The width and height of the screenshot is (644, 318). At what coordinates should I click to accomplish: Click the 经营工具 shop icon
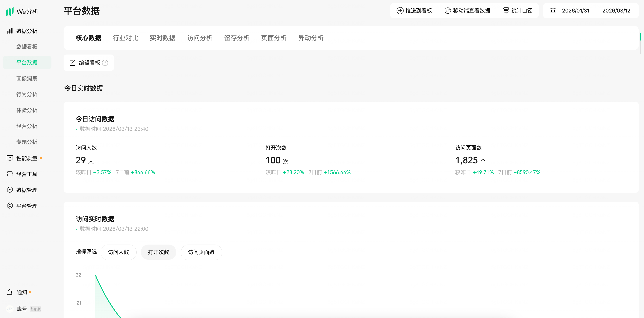(10, 174)
